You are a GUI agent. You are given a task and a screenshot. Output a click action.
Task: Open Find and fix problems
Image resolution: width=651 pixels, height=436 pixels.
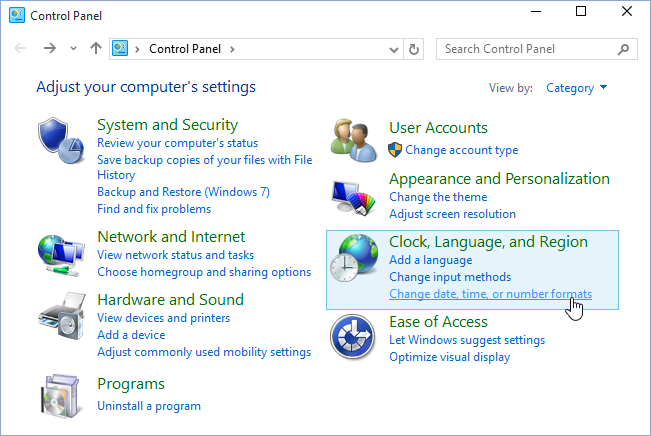(154, 209)
